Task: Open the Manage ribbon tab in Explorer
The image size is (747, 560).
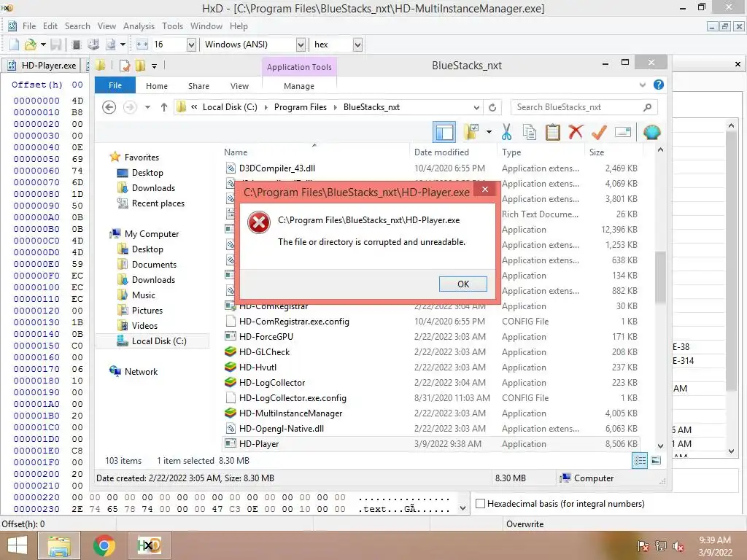Action: point(298,86)
